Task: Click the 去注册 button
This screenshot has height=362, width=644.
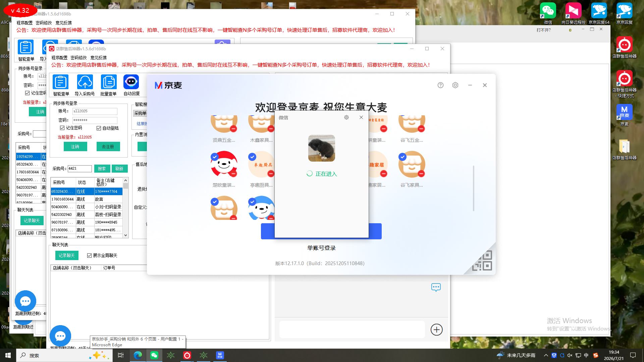Action: click(108, 146)
